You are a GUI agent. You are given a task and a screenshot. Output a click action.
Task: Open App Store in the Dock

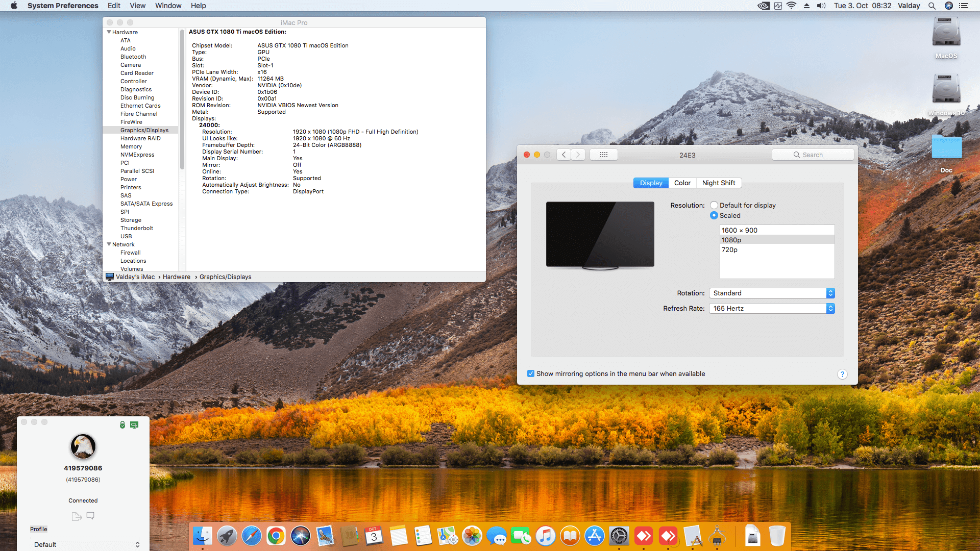click(x=595, y=536)
